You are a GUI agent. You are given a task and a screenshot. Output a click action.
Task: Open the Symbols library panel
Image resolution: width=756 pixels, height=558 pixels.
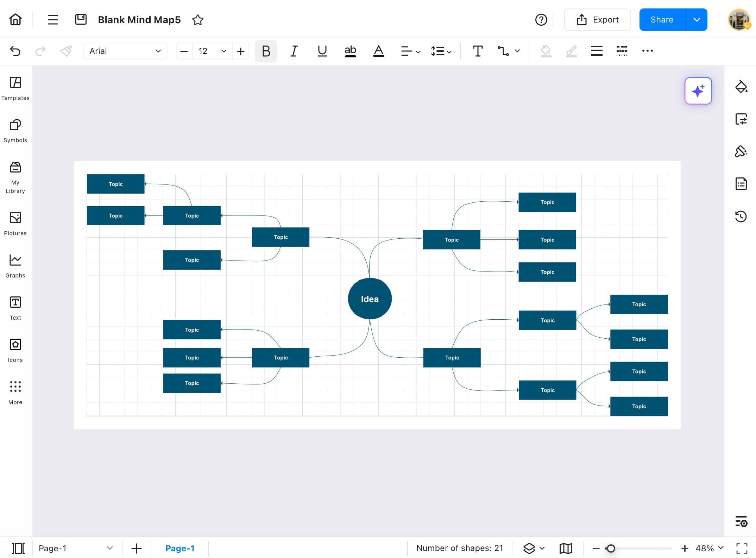pos(15,130)
